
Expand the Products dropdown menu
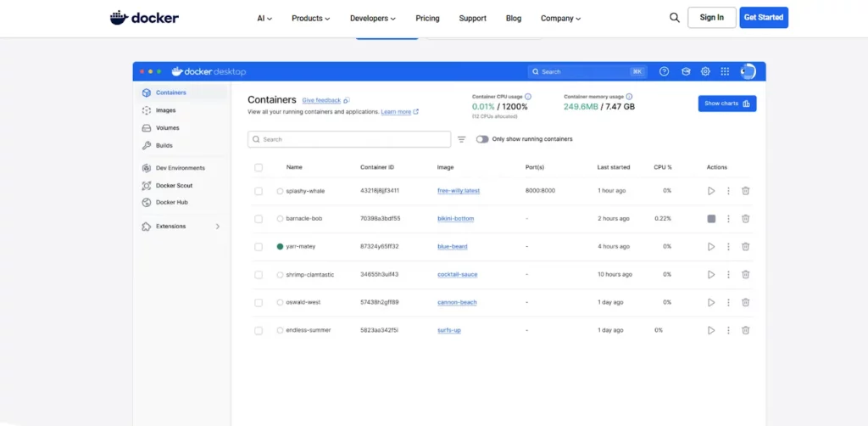[310, 18]
